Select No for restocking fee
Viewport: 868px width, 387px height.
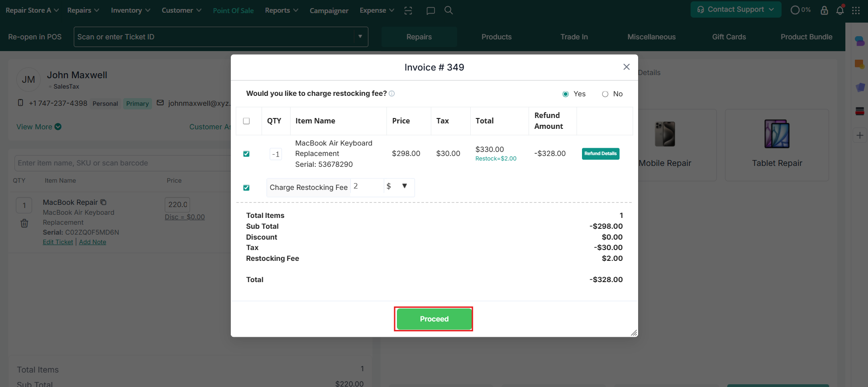pyautogui.click(x=605, y=94)
